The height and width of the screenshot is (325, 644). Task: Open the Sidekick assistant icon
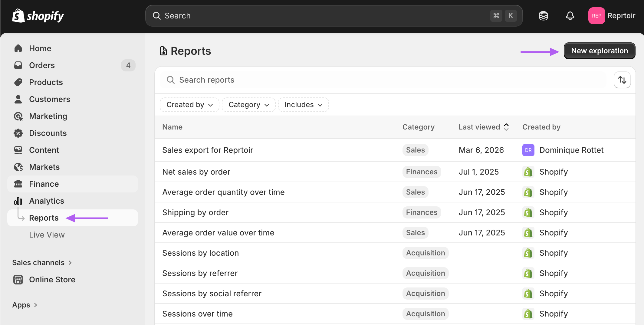(543, 16)
